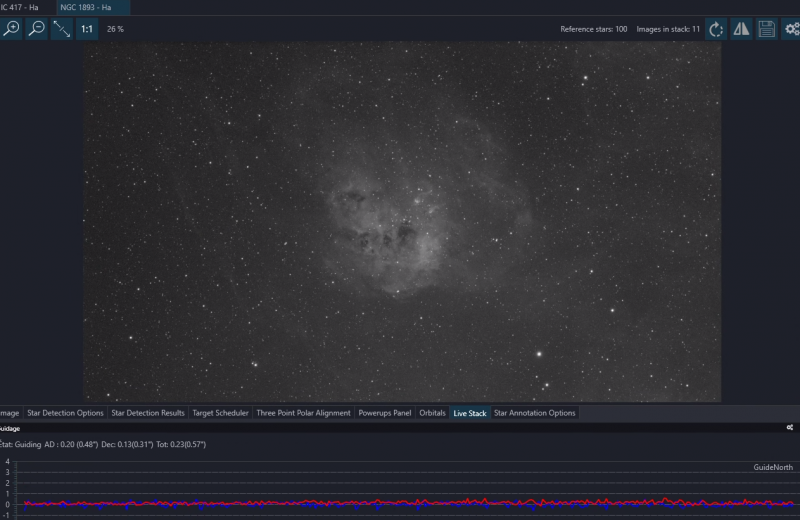Click the flip image icon

point(741,29)
